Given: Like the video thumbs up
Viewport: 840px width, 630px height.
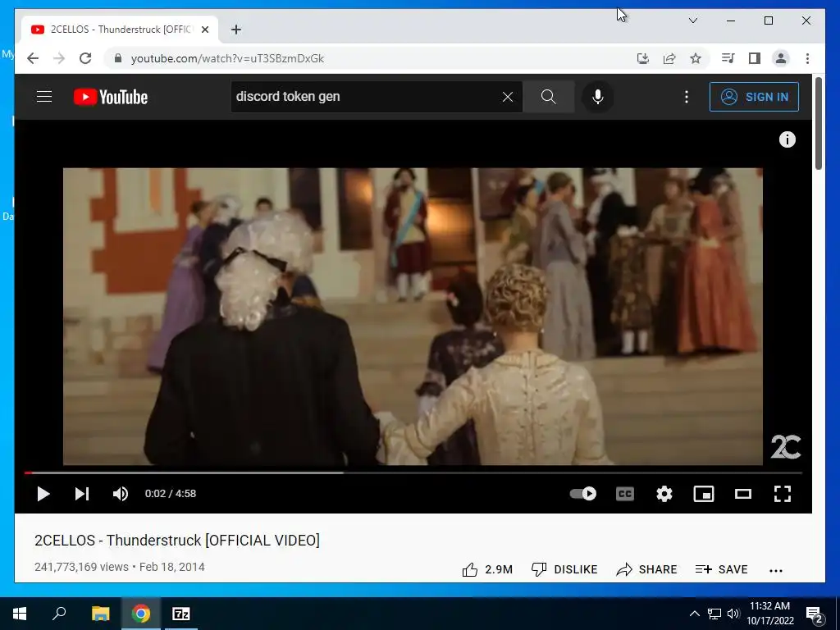Looking at the screenshot, I should click(x=487, y=569).
